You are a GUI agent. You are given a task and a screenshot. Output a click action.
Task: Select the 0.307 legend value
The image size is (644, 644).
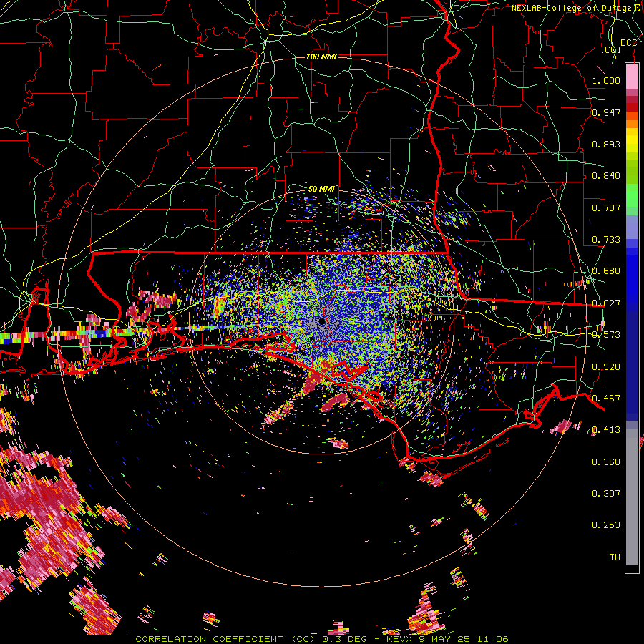[x=606, y=494]
